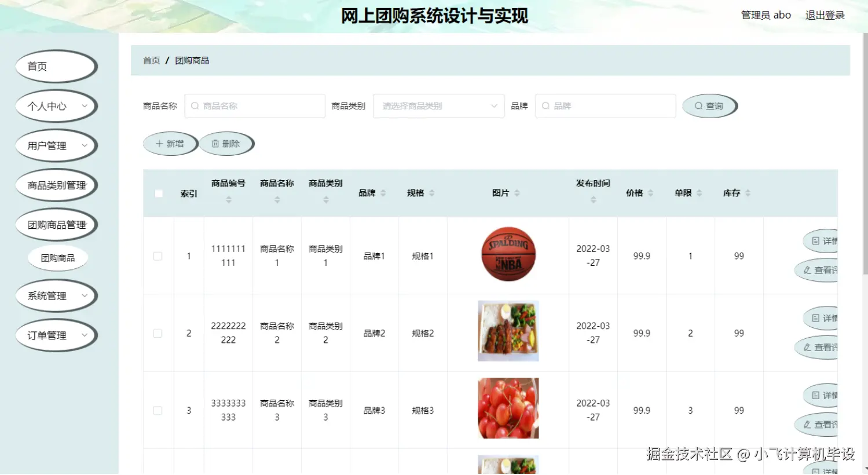Click the 团购商品 breadcrumb text
This screenshot has height=475, width=868.
point(192,60)
